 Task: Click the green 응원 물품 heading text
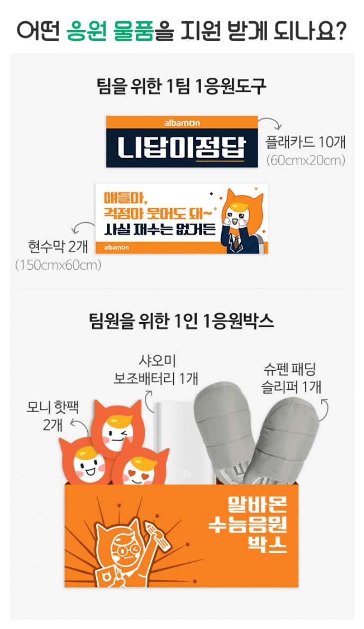point(110,32)
